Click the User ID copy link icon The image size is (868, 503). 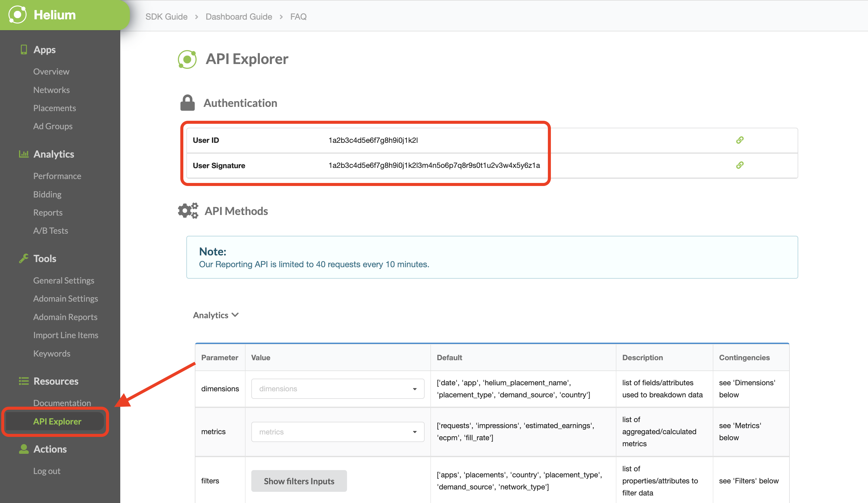(740, 139)
